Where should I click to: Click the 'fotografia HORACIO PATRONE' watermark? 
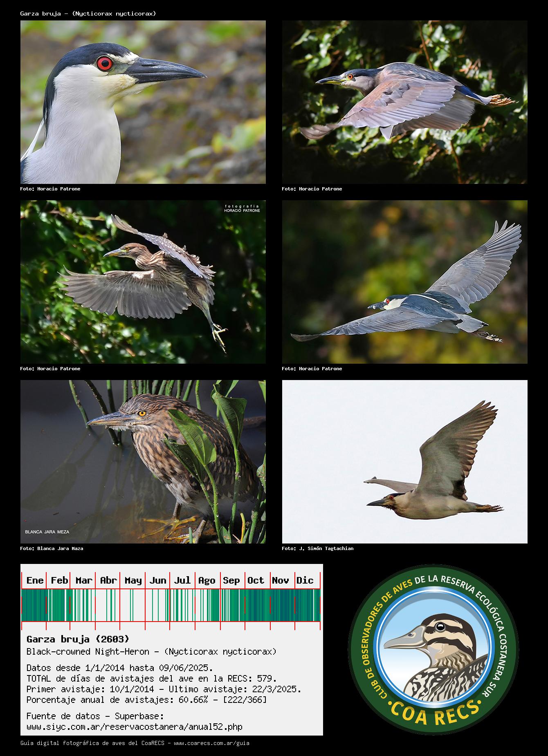pos(242,208)
